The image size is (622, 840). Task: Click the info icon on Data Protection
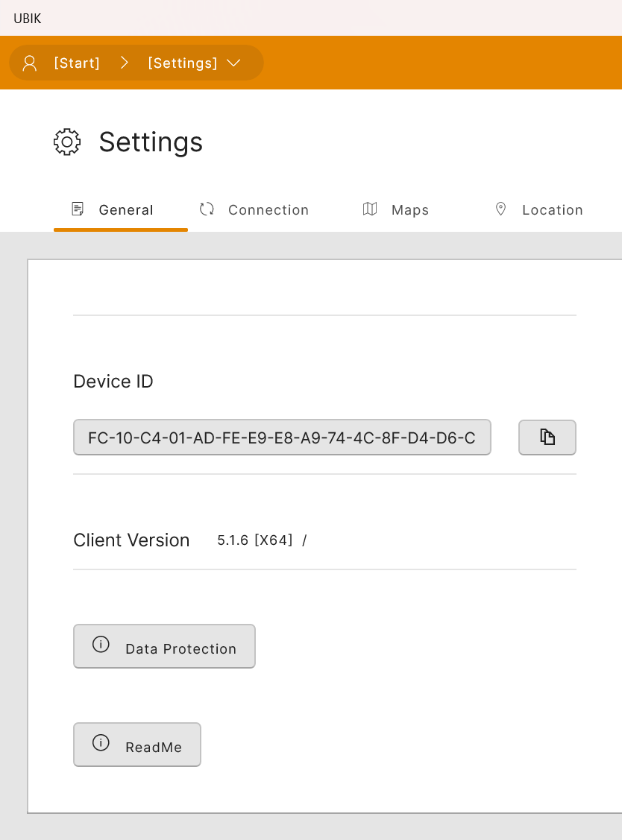[101, 645]
